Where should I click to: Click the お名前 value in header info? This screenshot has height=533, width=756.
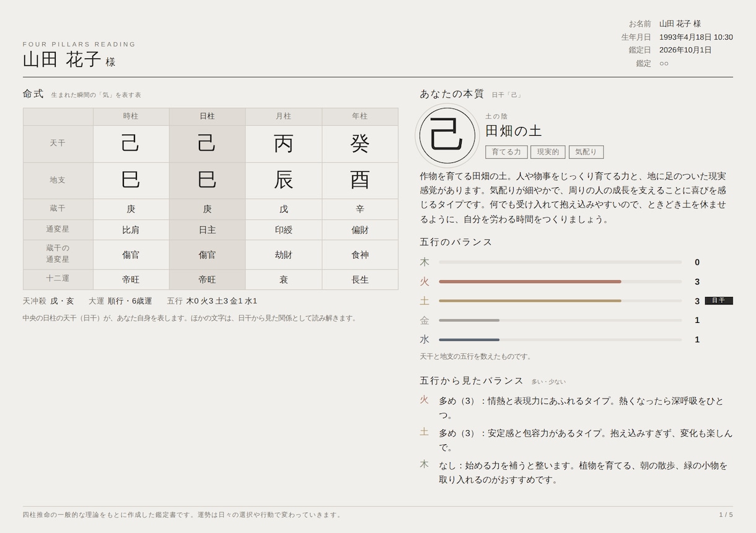[x=680, y=24]
